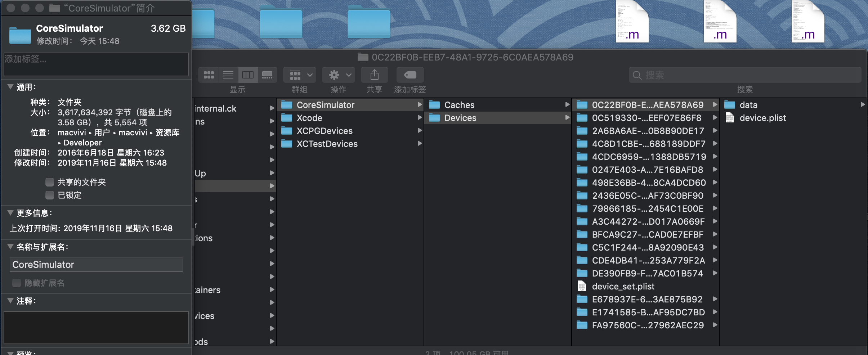Open the 群组 grouping dropdown
Viewport: 868px width, 355px height.
[x=299, y=75]
